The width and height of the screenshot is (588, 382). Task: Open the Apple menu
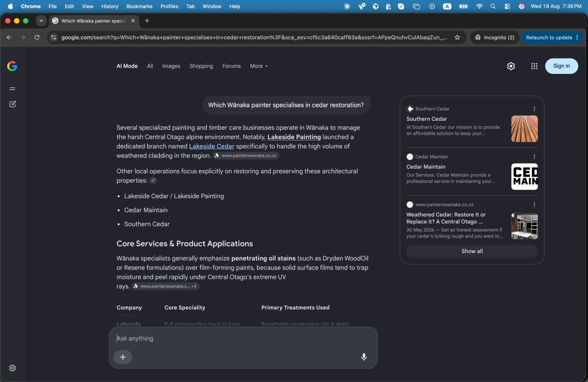pos(10,6)
